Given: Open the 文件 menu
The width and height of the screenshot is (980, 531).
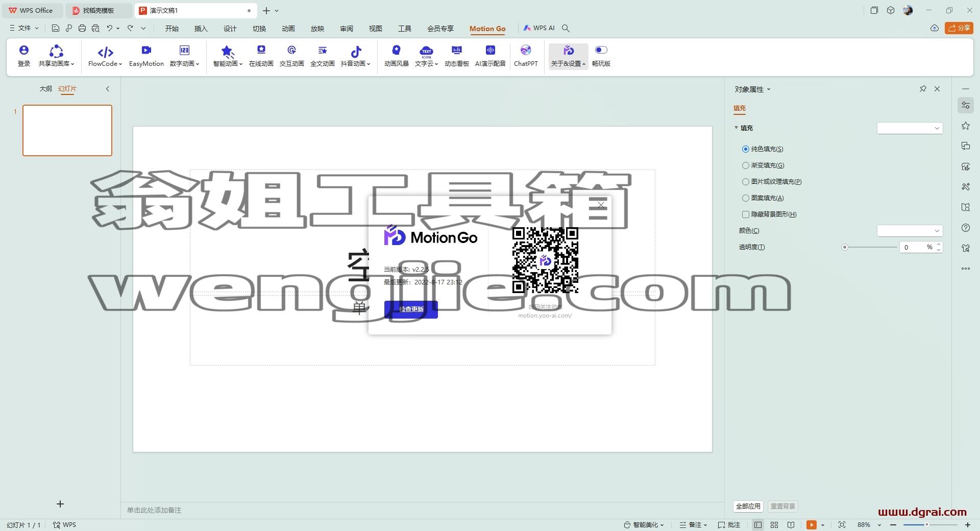Looking at the screenshot, I should click(x=24, y=28).
